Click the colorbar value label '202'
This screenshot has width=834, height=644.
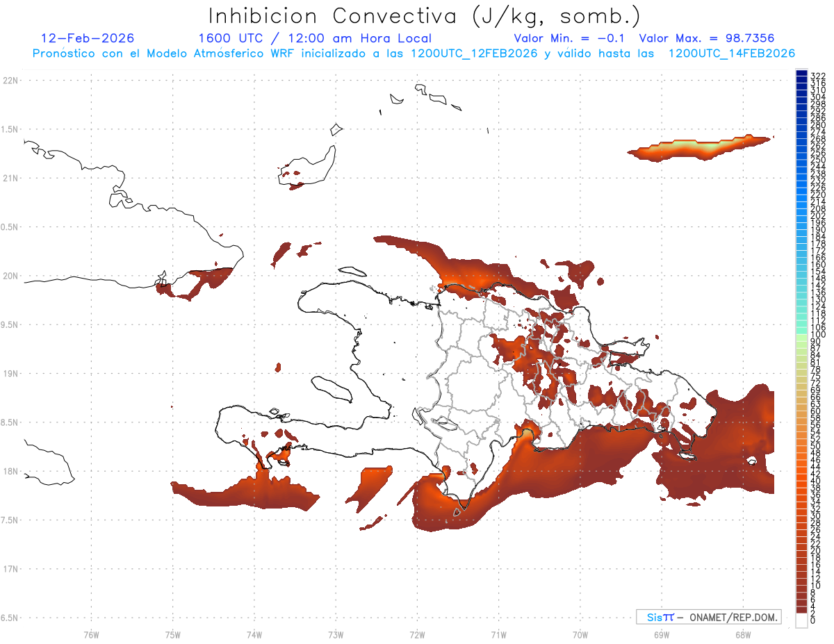point(818,215)
